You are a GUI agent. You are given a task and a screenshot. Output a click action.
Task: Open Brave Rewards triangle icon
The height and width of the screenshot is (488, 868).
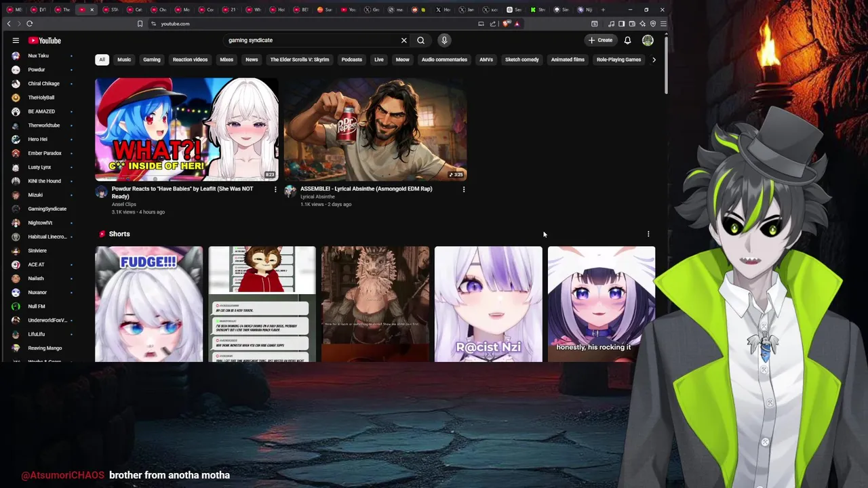tap(517, 24)
